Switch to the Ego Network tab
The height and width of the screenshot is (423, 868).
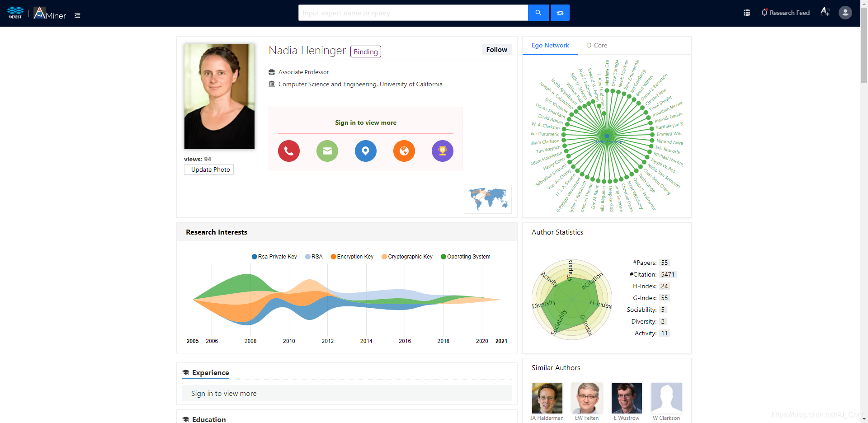tap(550, 46)
